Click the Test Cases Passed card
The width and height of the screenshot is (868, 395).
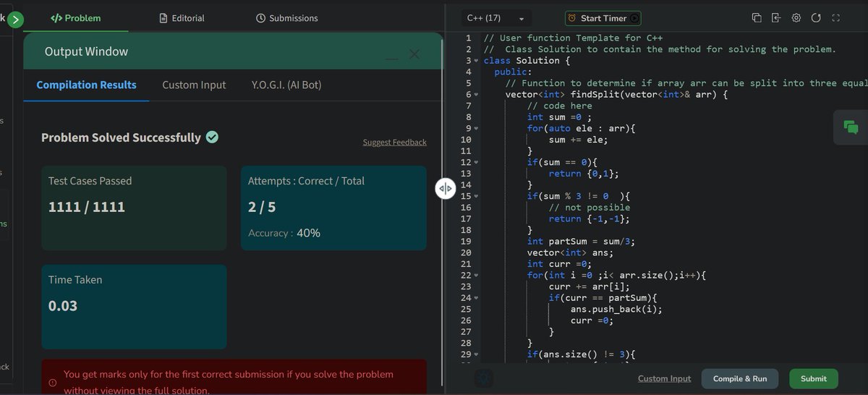(134, 208)
